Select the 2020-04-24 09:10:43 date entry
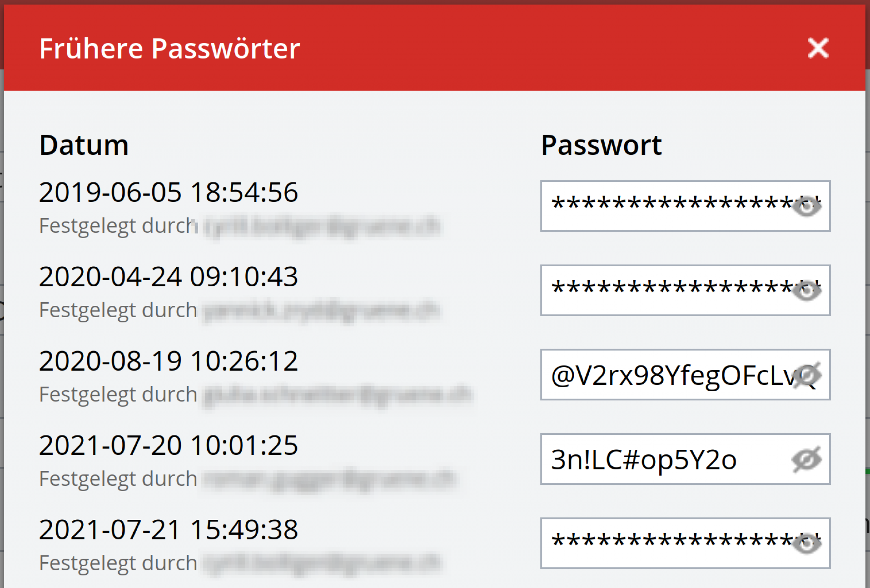Image resolution: width=870 pixels, height=588 pixels. point(169,277)
